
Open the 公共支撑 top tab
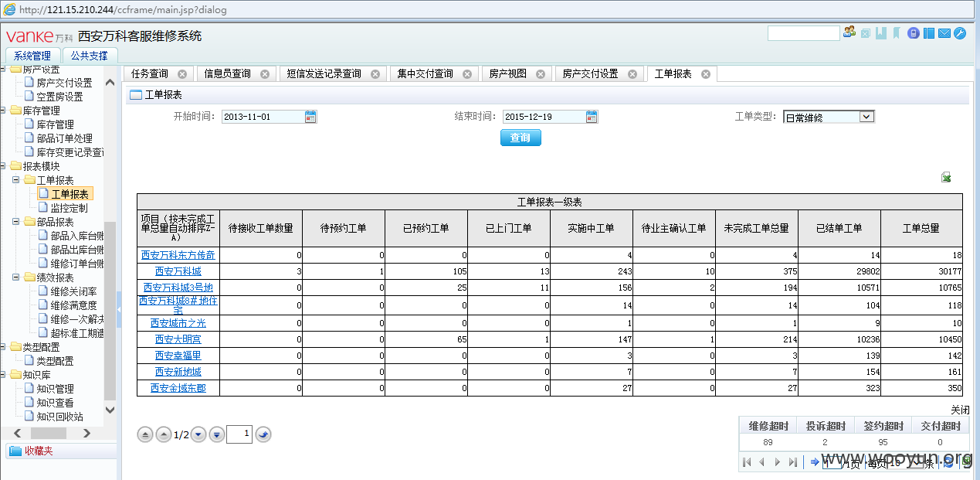tap(90, 56)
